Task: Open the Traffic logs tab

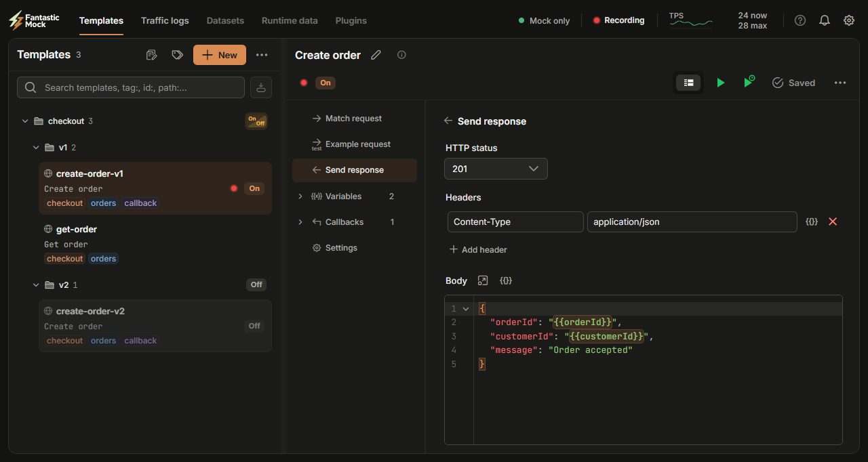Action: coord(165,20)
